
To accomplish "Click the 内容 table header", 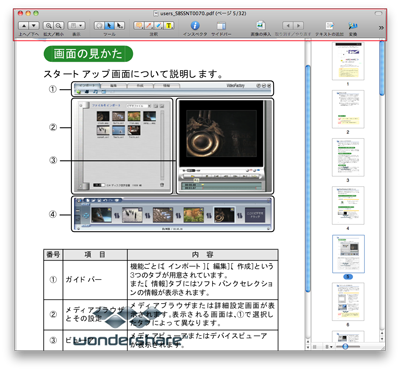I will 203,255.
